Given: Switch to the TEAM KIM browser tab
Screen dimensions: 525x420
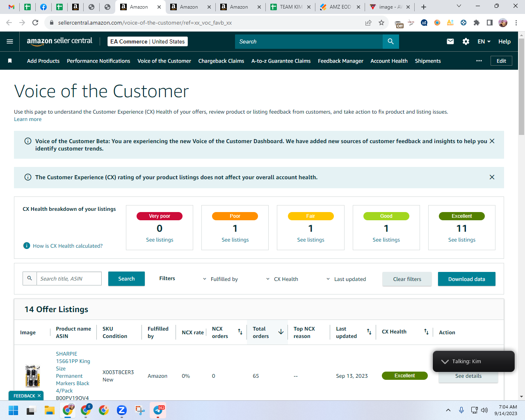Looking at the screenshot, I should pyautogui.click(x=290, y=7).
